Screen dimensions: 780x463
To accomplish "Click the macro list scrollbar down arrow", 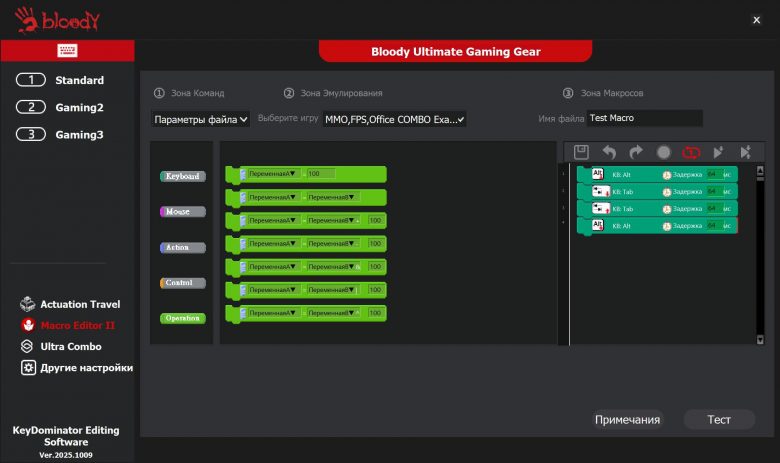I will coord(760,340).
